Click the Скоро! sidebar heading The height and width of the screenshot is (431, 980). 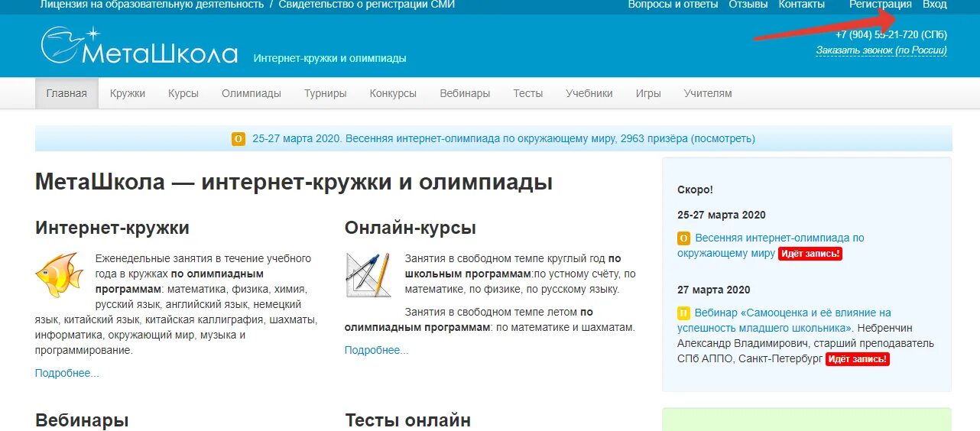click(x=695, y=190)
